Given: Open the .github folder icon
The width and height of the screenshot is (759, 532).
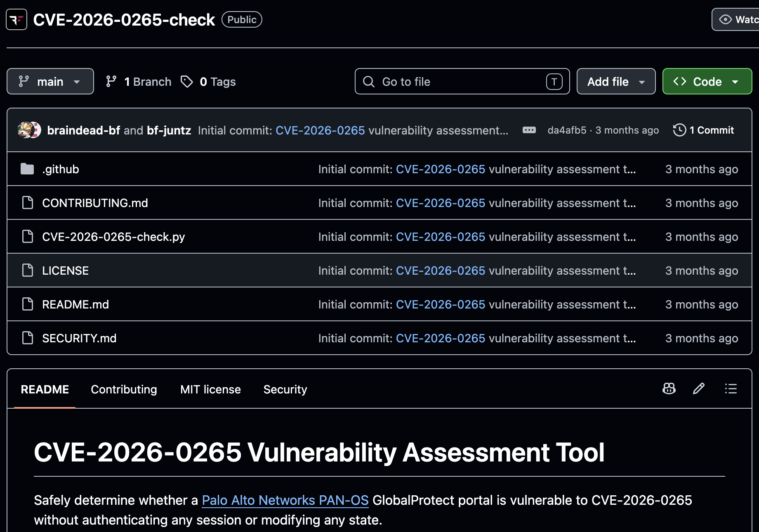Looking at the screenshot, I should tap(27, 169).
